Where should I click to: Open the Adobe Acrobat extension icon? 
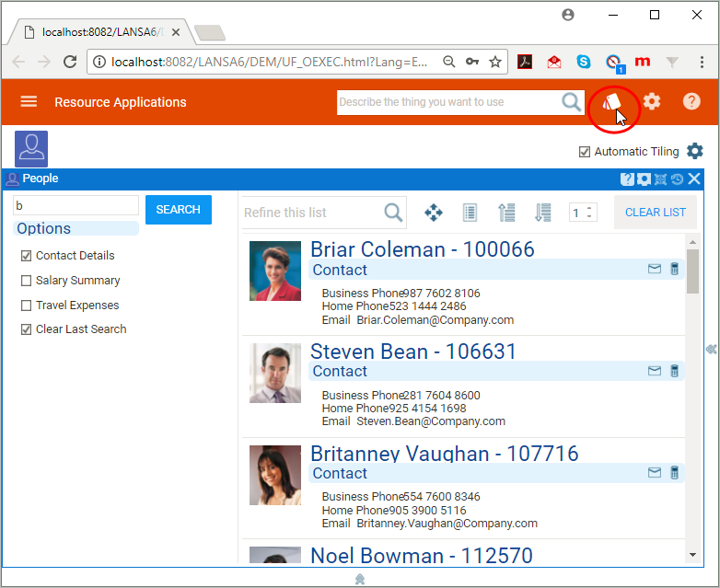(x=525, y=62)
